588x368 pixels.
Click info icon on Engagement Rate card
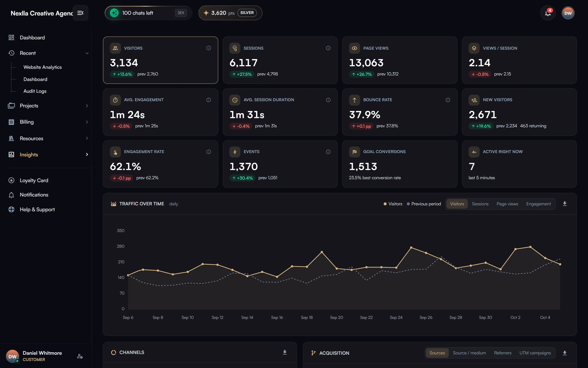tap(208, 152)
